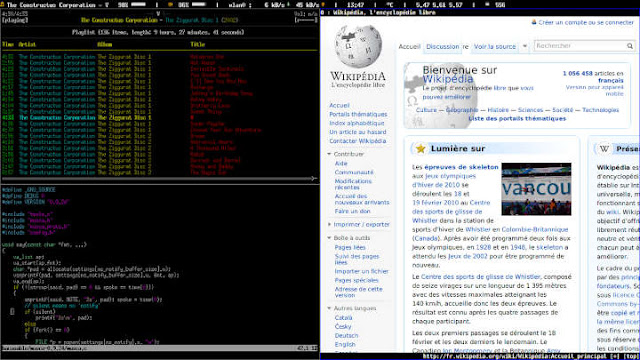Viewport: 640px width, 360px height.
Task: Open Accueil des nouveaux arrivants link
Action: (x=362, y=199)
